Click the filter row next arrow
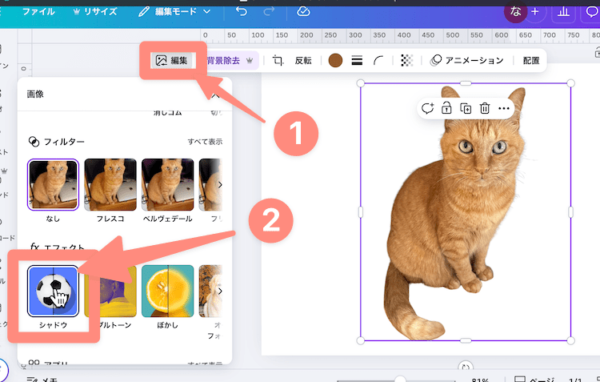 pos(220,185)
